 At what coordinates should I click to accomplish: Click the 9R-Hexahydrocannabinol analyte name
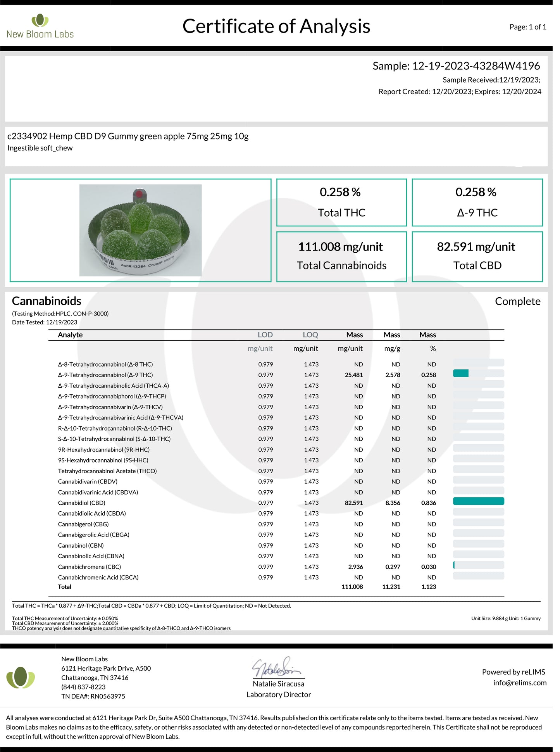(x=104, y=450)
